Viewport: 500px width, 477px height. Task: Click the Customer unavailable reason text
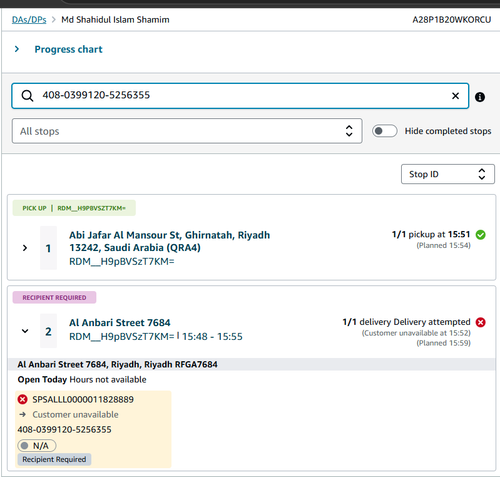click(x=75, y=415)
